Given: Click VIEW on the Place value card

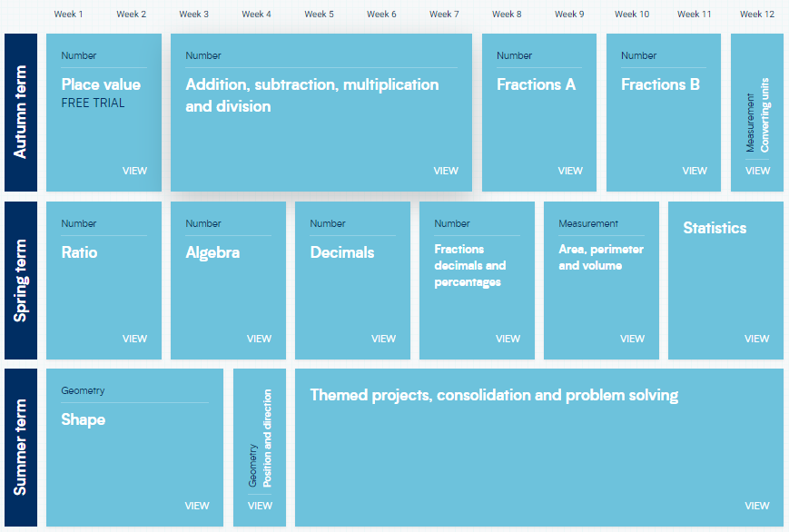Looking at the screenshot, I should coord(134,171).
